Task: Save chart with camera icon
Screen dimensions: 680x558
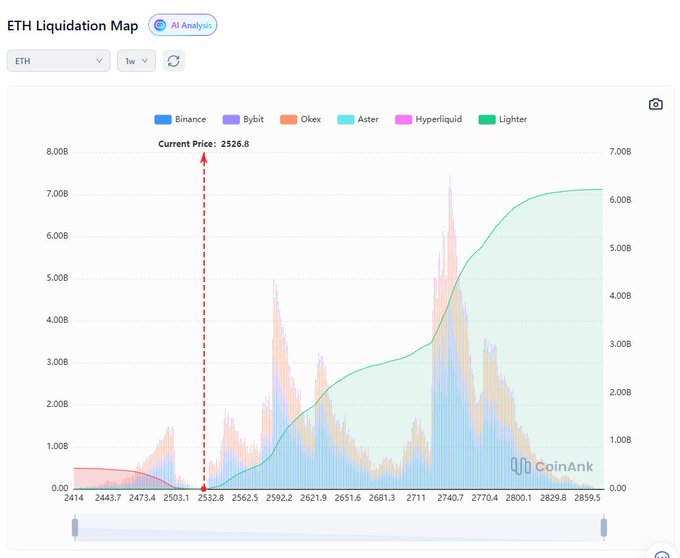Action: 655,104
